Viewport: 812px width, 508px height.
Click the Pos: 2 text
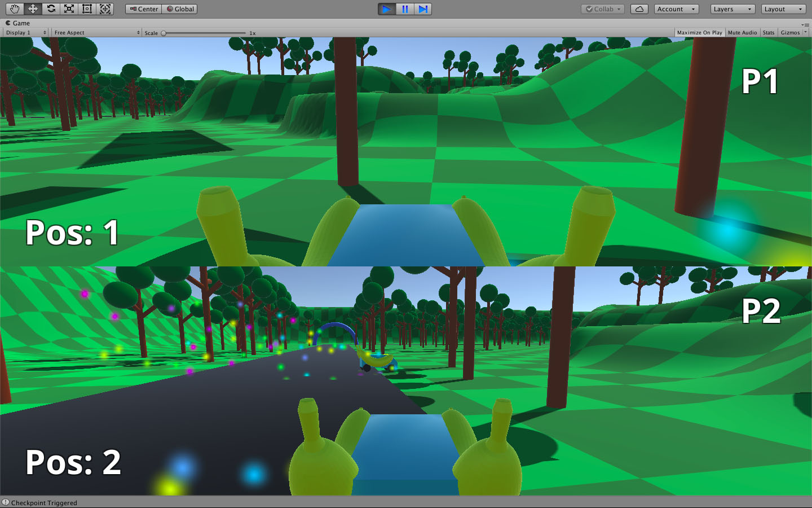point(73,462)
